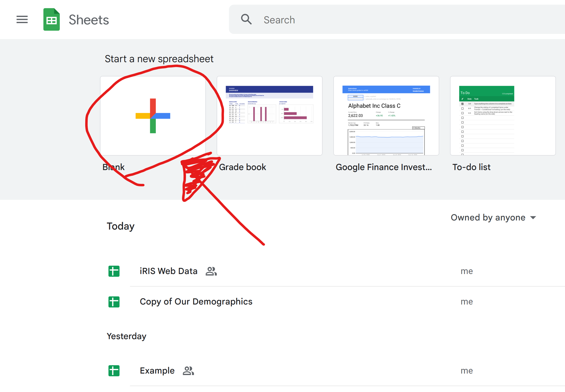Image resolution: width=565 pixels, height=392 pixels.
Task: Click the green Sheets logo icon
Action: [x=52, y=20]
